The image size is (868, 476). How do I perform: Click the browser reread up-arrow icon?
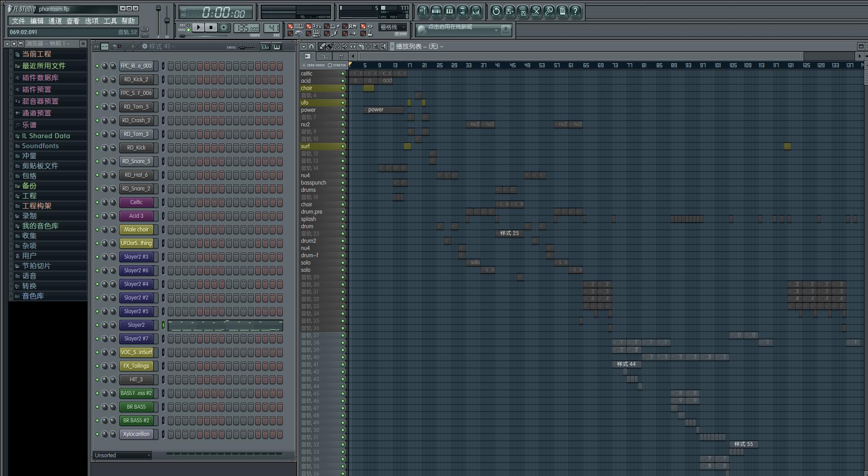[x=14, y=43]
